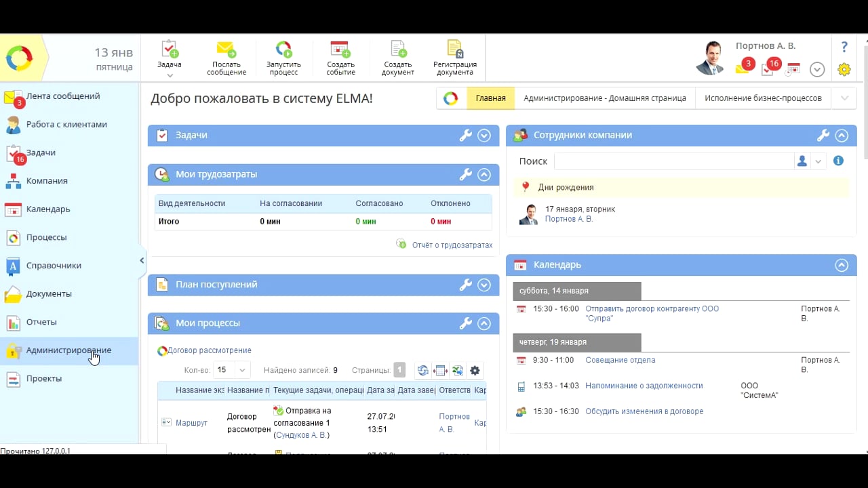The image size is (868, 488).
Task: Open the Задачи panel wrench settings
Action: (x=465, y=136)
